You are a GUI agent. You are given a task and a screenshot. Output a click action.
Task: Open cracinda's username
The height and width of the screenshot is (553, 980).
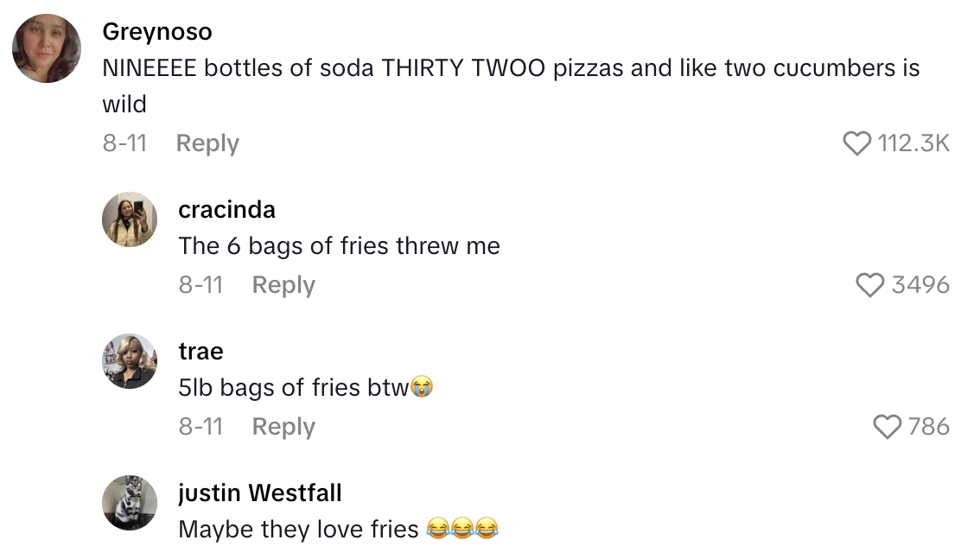226,209
